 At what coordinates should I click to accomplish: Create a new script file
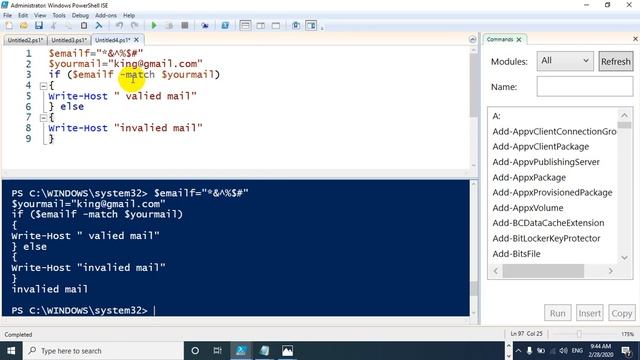(x=9, y=25)
